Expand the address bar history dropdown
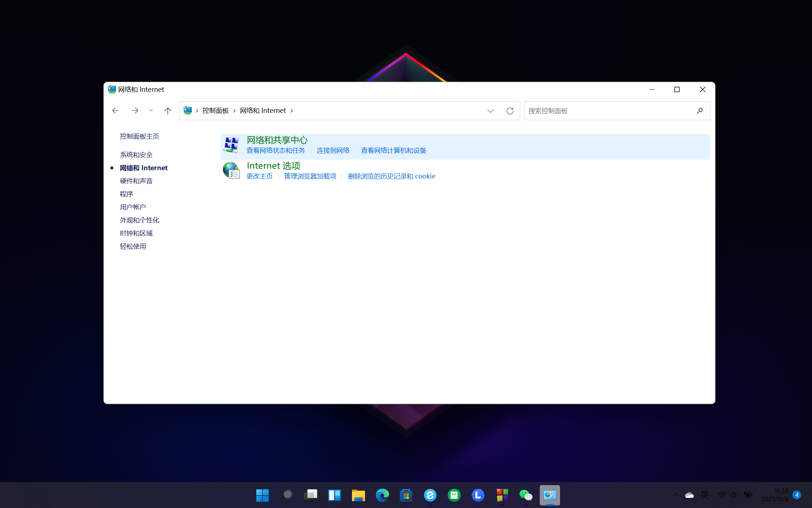The width and height of the screenshot is (812, 508). coord(490,111)
